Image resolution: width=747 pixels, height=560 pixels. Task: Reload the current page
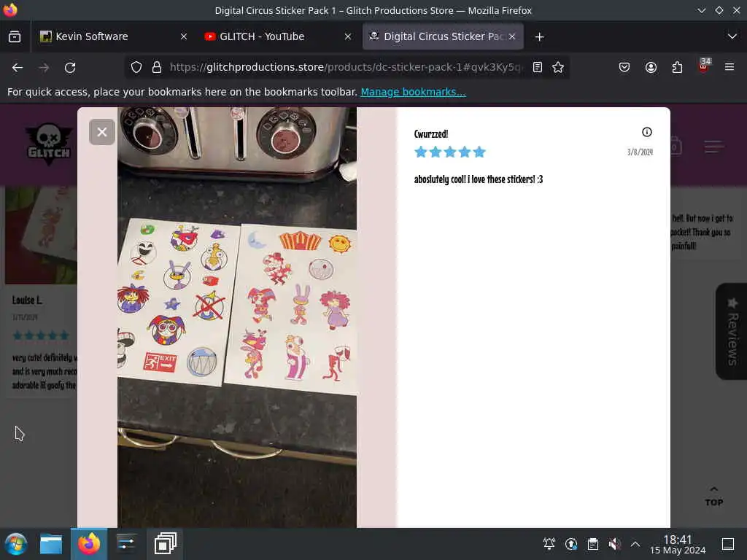[x=70, y=68]
